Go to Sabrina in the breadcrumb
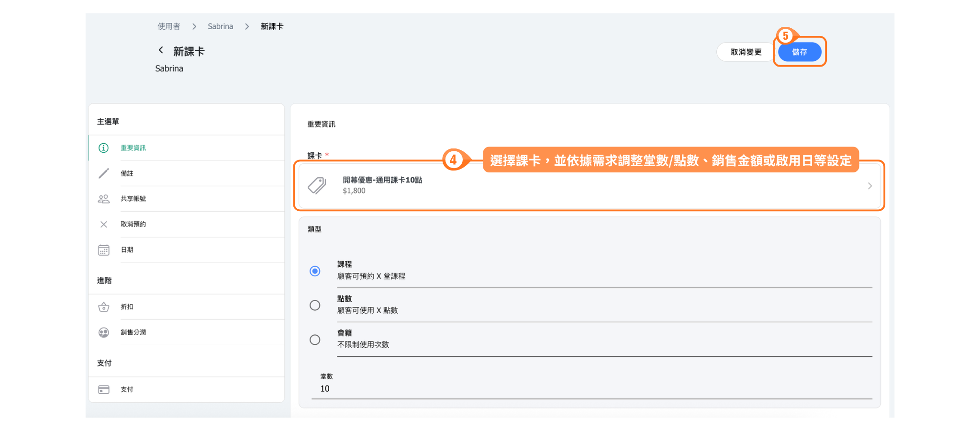980x431 pixels. tap(220, 26)
